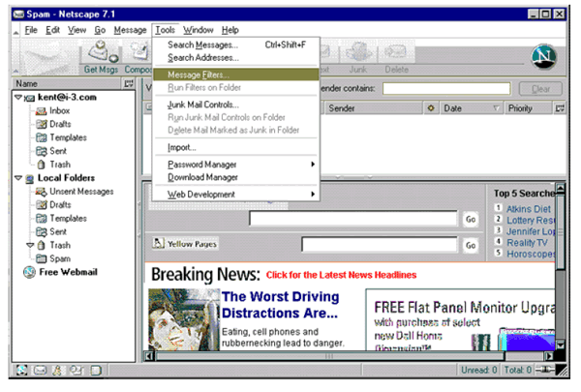
Task: Select Unsent Messages in Local Folders
Action: click(x=81, y=192)
